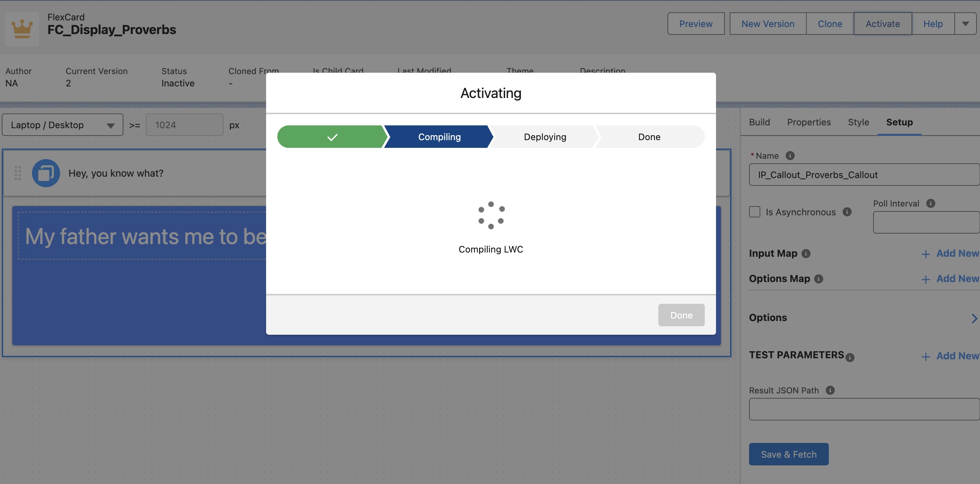Click the info icon next to Options Map

(819, 279)
